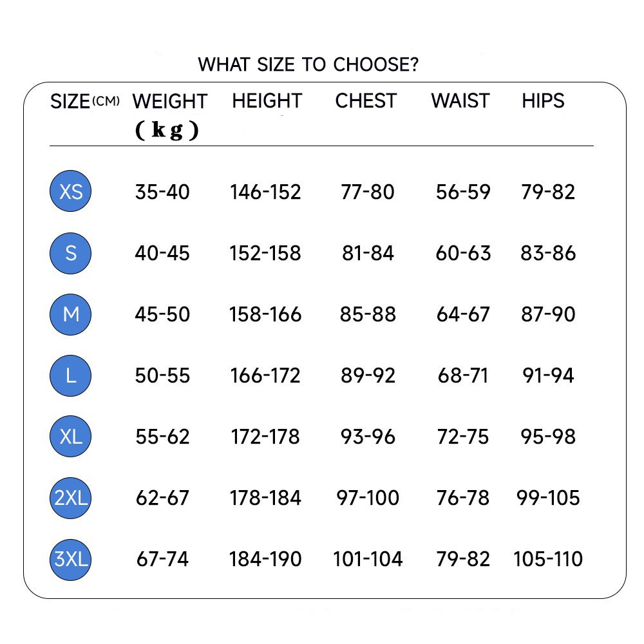Click the WEIGHT column header

tap(169, 102)
